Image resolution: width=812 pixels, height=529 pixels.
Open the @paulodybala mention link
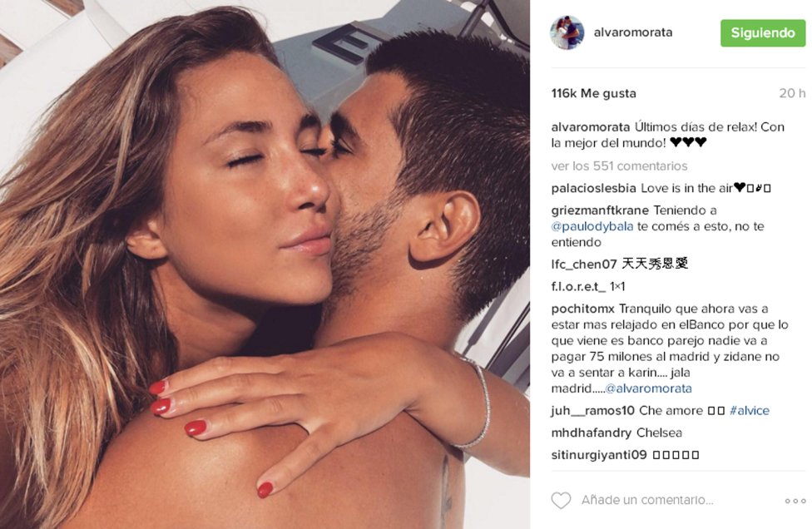click(x=592, y=226)
